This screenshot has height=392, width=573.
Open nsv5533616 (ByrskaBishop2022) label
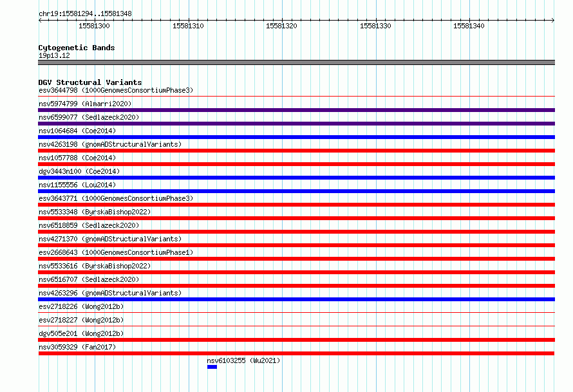pyautogui.click(x=95, y=266)
